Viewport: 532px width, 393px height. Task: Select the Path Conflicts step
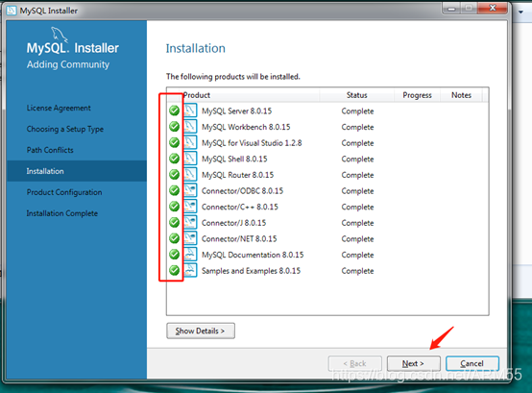click(50, 150)
